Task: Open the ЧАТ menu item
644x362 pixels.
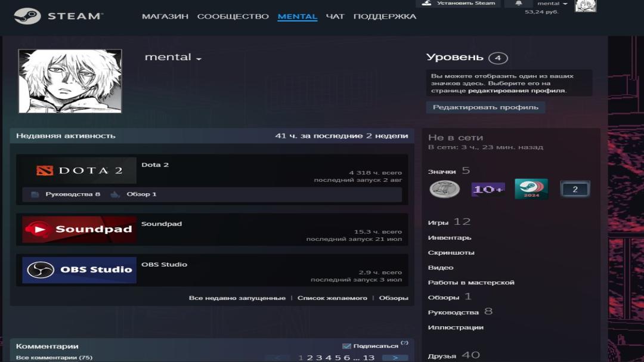Action: 335,17
